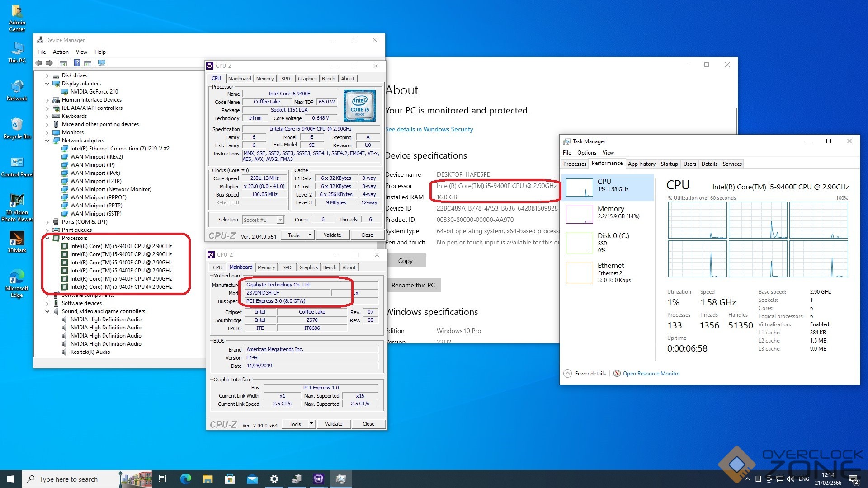Open the Socket #1 selection dropdown
The image size is (868, 488).
(x=280, y=220)
